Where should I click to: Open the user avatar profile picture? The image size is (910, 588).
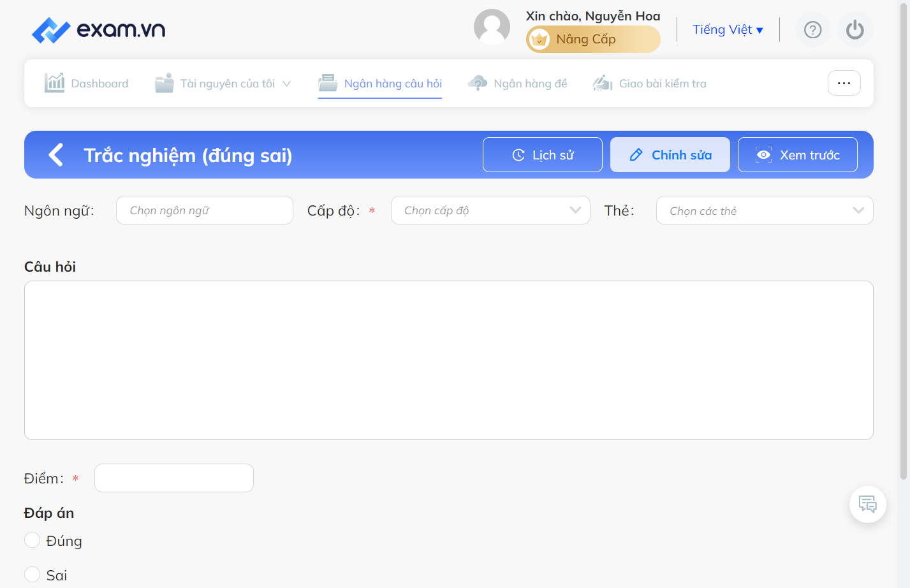tap(492, 27)
